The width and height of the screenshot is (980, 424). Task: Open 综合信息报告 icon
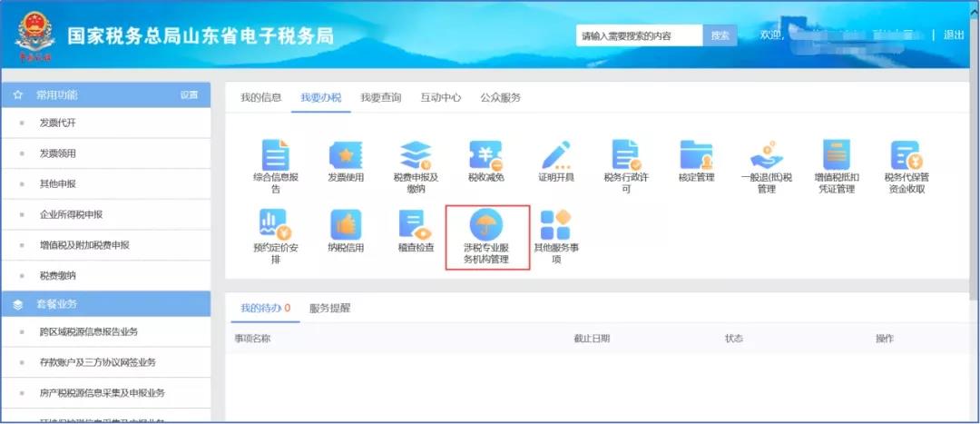276,155
